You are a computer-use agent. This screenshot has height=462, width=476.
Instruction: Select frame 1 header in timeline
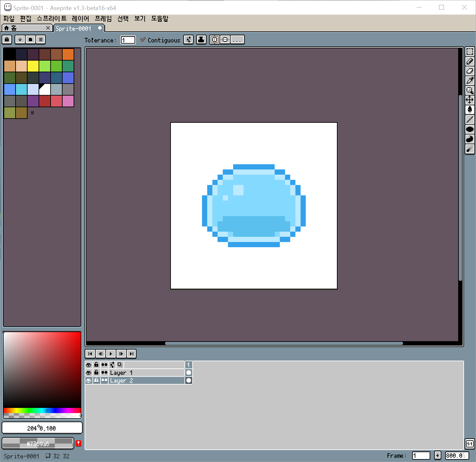point(189,365)
